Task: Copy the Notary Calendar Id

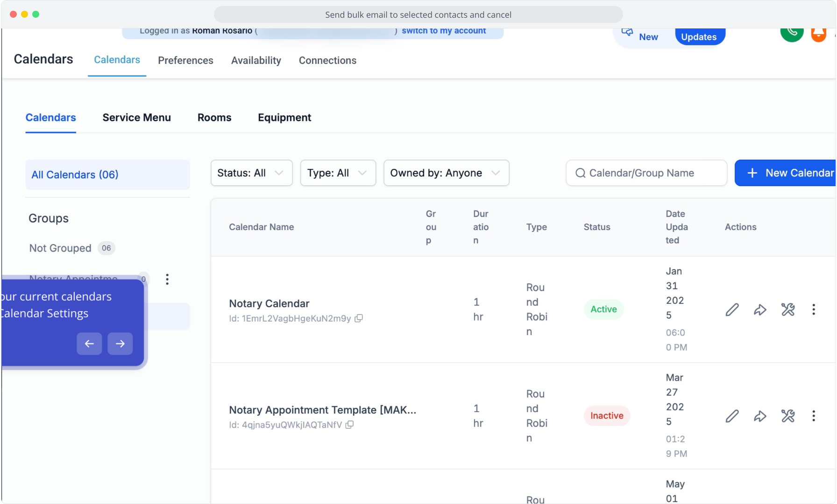Action: click(359, 318)
